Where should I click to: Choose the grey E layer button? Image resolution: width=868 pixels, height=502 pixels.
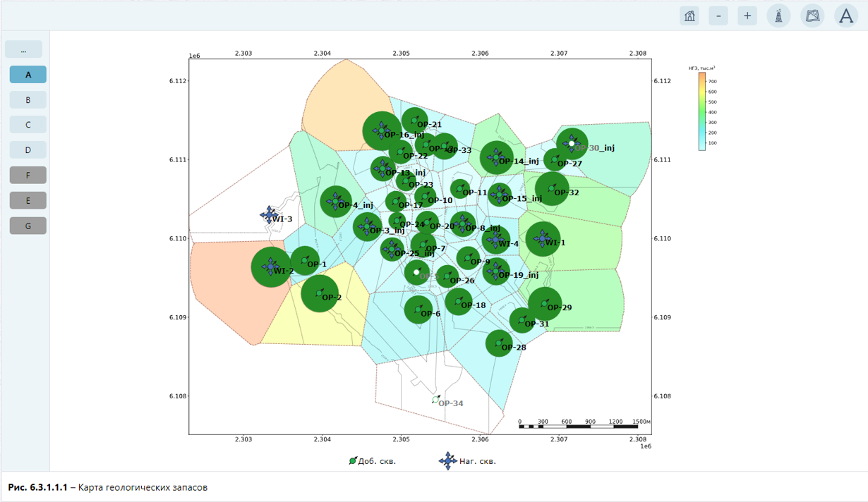[x=28, y=201]
